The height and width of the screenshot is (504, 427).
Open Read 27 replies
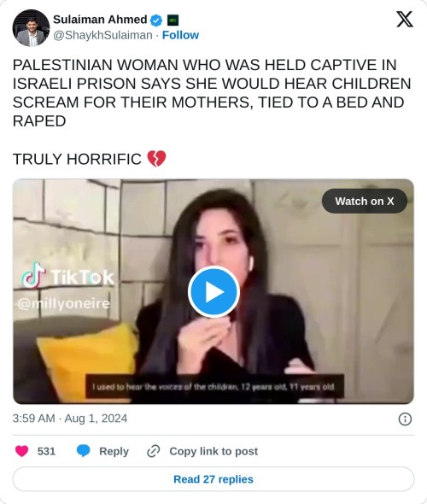coord(213,479)
